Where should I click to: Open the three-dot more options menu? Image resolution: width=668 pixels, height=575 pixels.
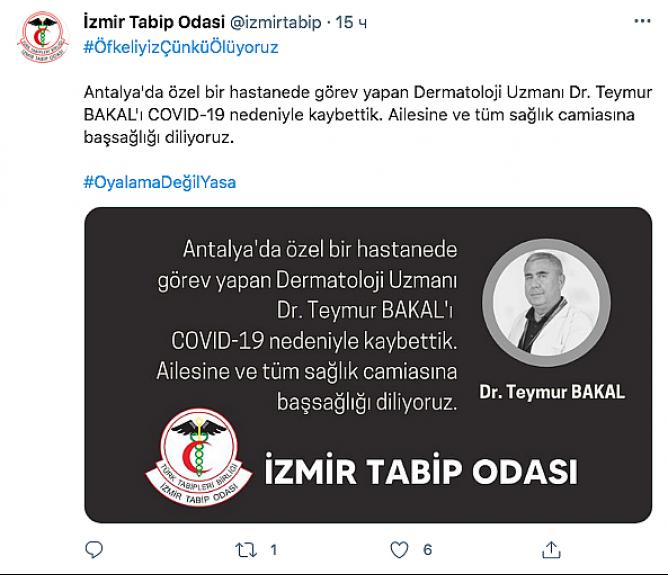642,21
